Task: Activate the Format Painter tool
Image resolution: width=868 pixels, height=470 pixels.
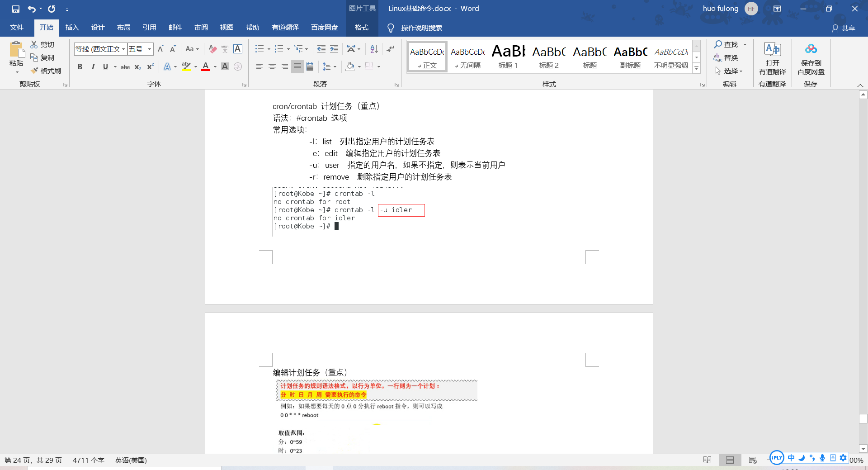Action: click(46, 71)
